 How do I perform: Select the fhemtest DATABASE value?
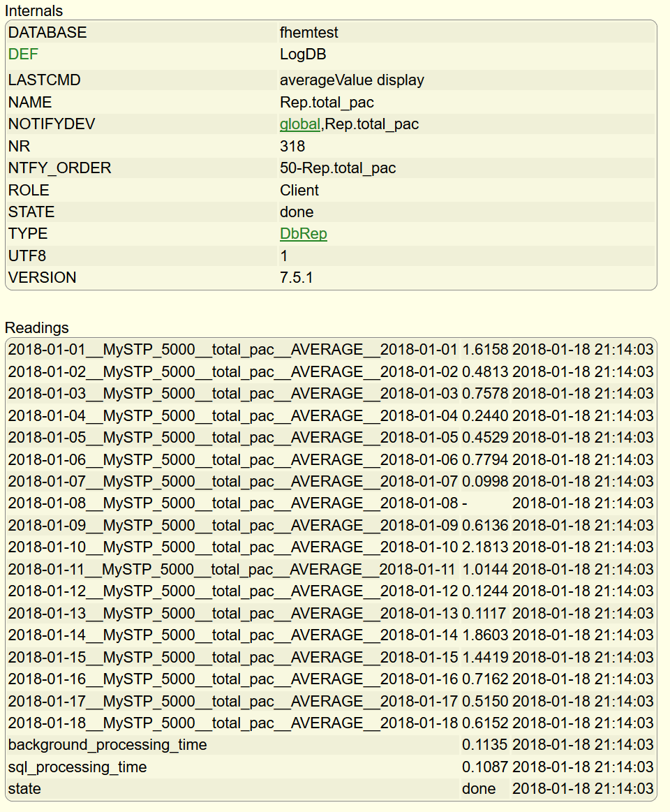308,33
